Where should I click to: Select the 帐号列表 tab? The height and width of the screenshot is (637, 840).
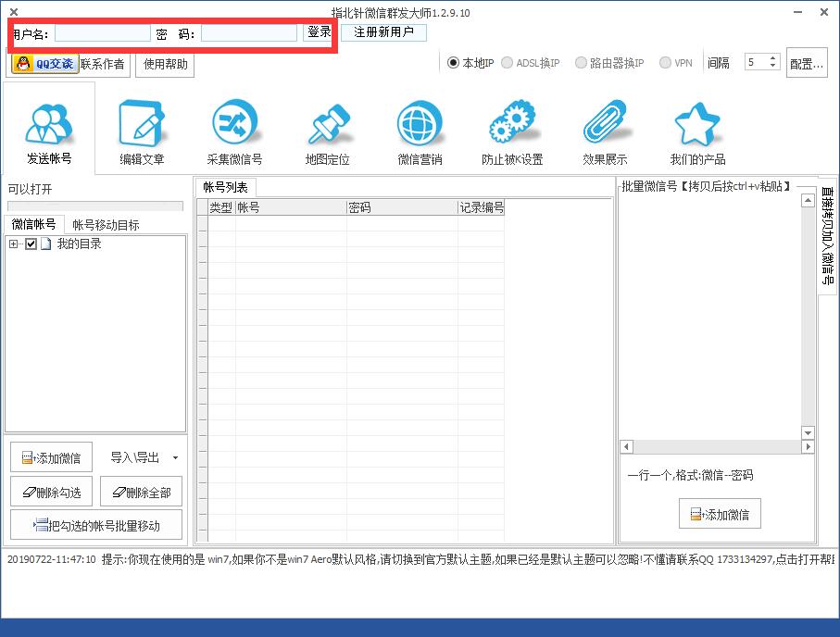coord(226,188)
